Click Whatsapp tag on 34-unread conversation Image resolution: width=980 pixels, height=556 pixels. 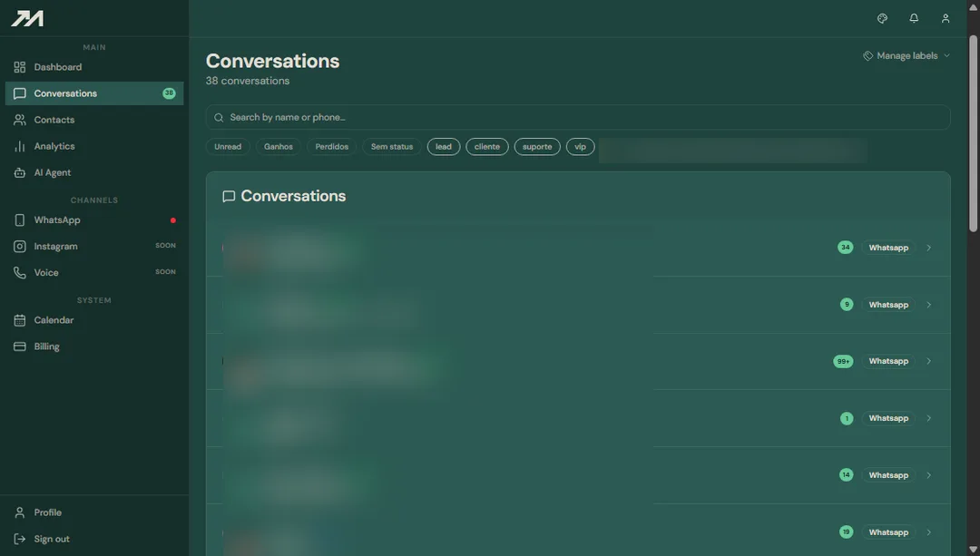pos(888,248)
